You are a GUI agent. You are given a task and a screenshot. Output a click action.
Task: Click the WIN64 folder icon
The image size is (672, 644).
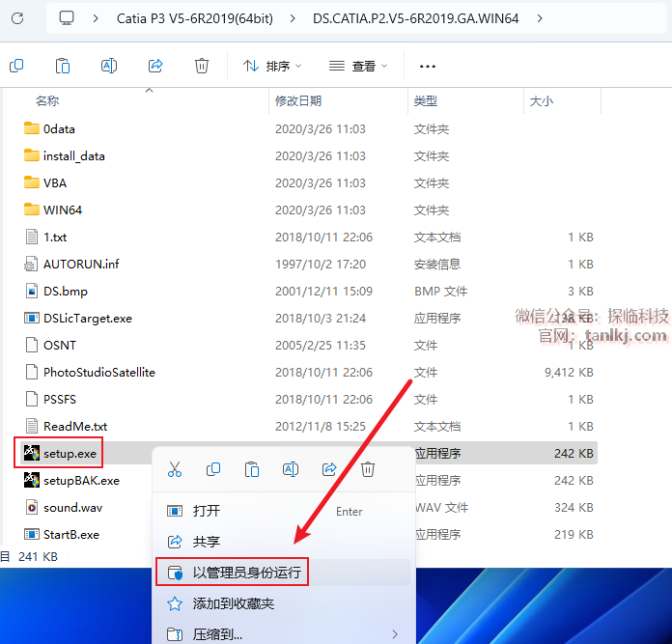click(x=31, y=210)
